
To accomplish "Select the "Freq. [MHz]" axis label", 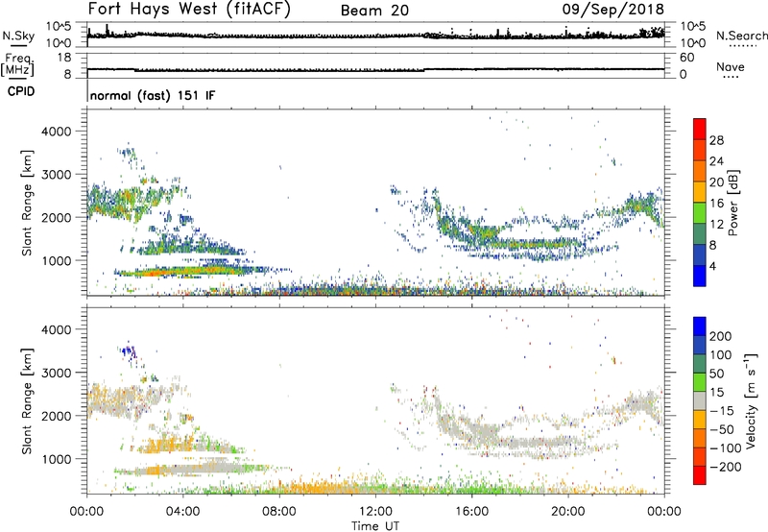I will 17,65.
